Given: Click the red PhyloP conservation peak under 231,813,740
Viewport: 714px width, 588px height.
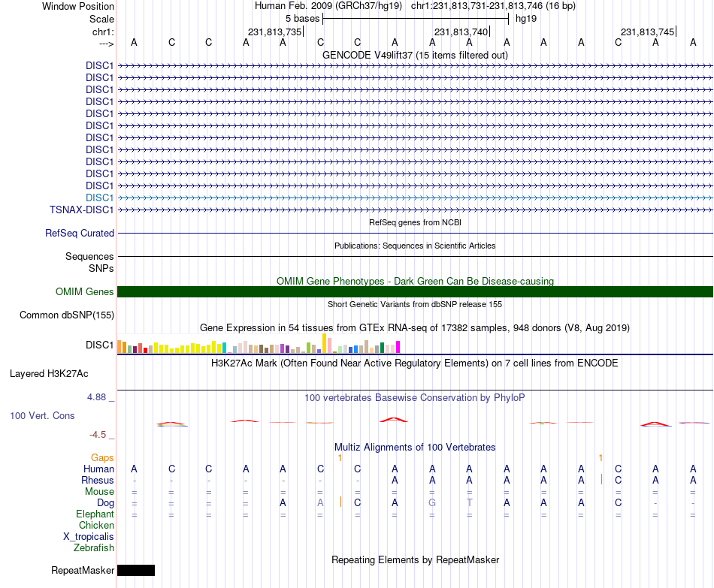Looking at the screenshot, I should [394, 420].
